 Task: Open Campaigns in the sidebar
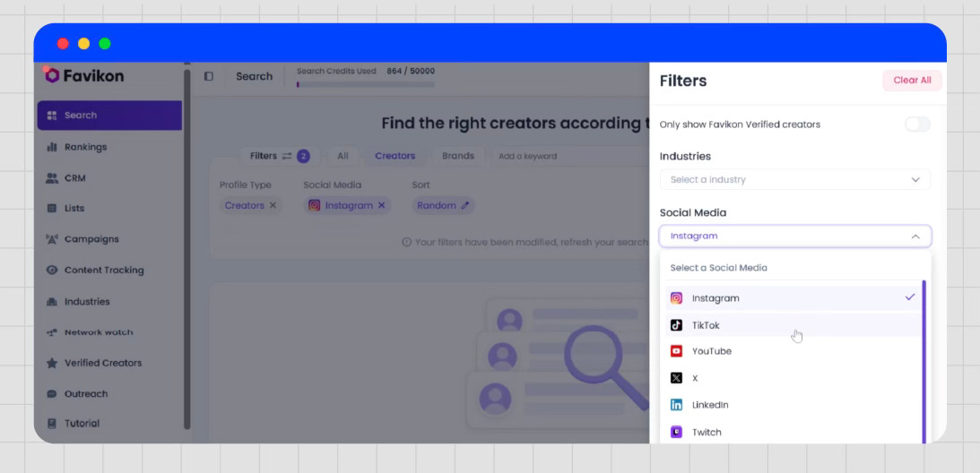[x=109, y=238]
